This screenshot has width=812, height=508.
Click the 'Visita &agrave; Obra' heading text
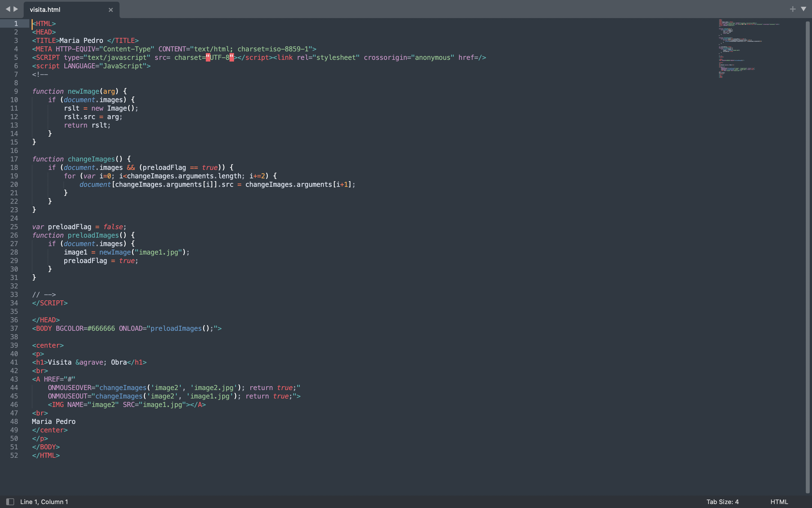click(x=87, y=362)
